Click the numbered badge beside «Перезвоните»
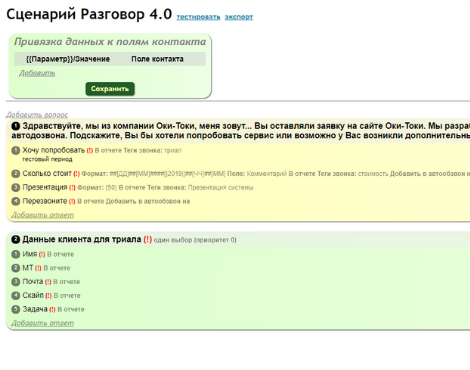 (16, 201)
